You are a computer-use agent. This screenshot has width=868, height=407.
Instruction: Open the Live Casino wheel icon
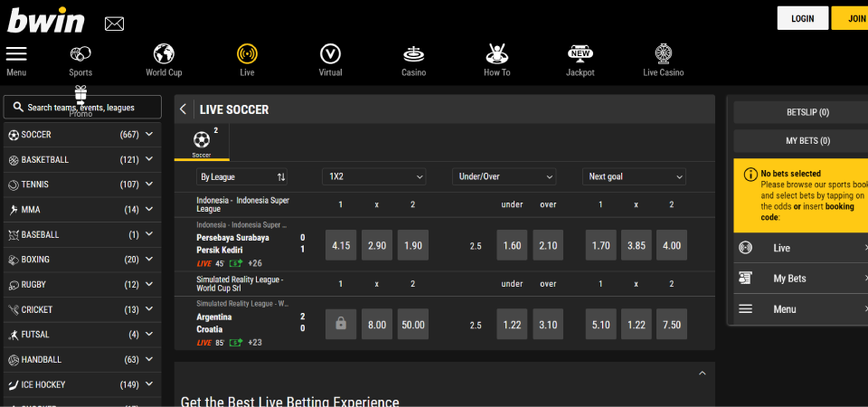pos(663,53)
